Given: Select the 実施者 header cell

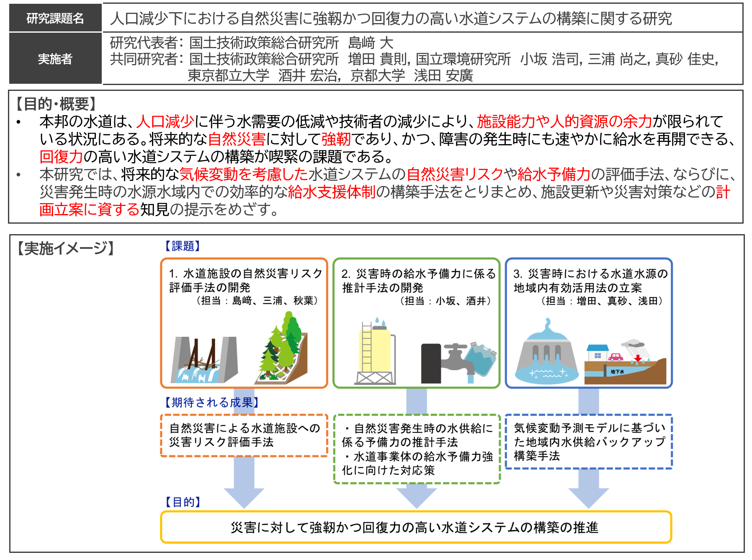Looking at the screenshot, I should coord(55,59).
